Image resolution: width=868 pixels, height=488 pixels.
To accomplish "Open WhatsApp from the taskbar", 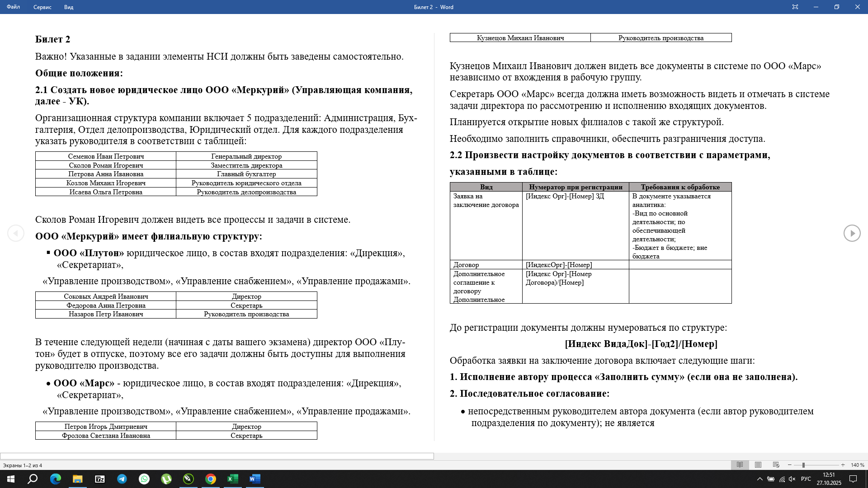I will pos(144,479).
